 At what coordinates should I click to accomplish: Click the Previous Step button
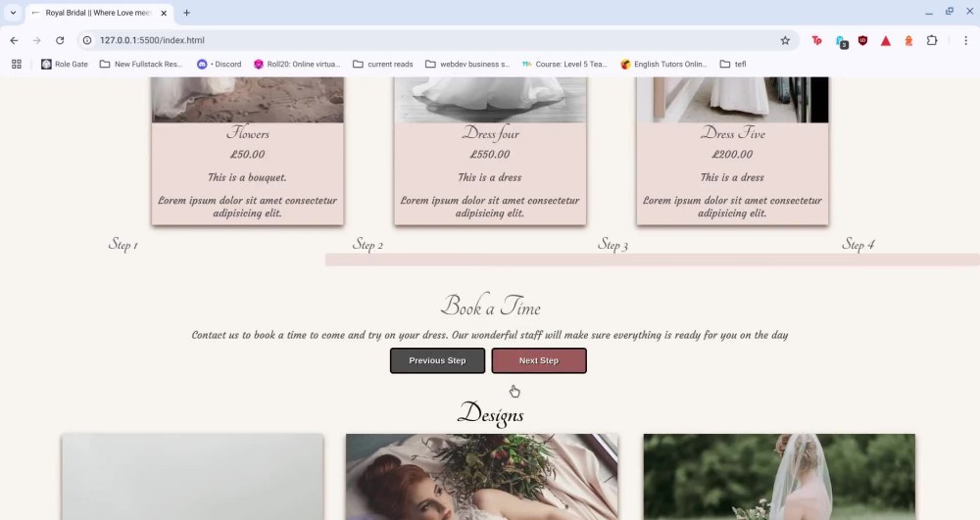pyautogui.click(x=437, y=360)
